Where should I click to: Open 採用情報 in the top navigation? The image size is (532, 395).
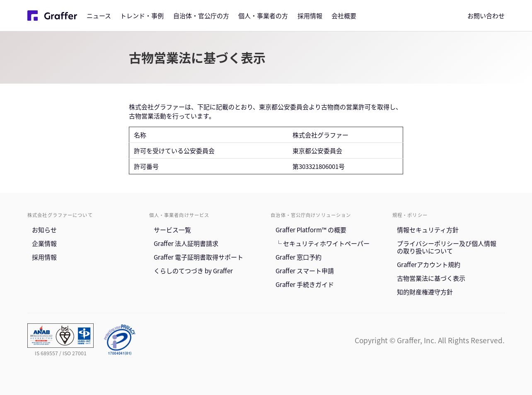point(310,16)
